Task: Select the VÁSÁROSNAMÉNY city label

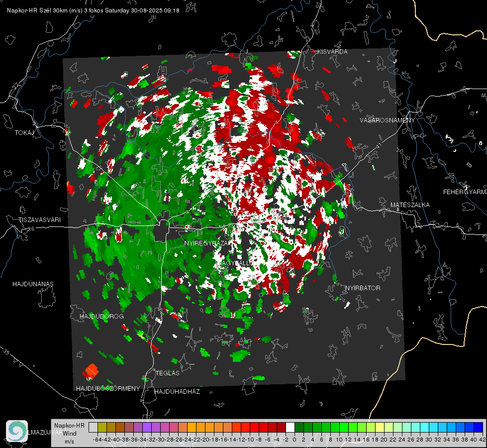Action: (x=388, y=120)
